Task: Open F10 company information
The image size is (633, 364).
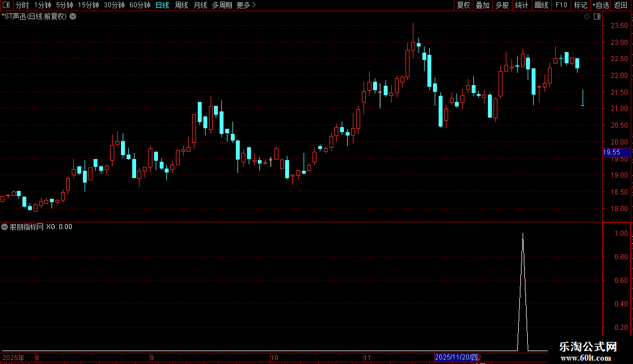Action: pyautogui.click(x=561, y=5)
